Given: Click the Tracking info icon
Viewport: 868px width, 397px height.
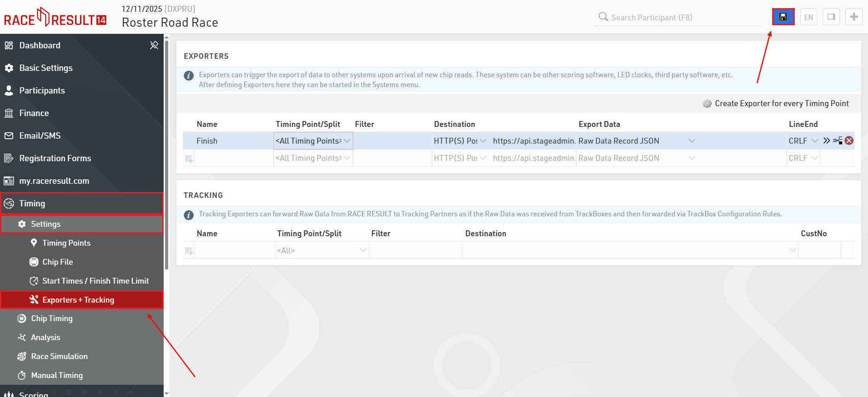Looking at the screenshot, I should [189, 215].
